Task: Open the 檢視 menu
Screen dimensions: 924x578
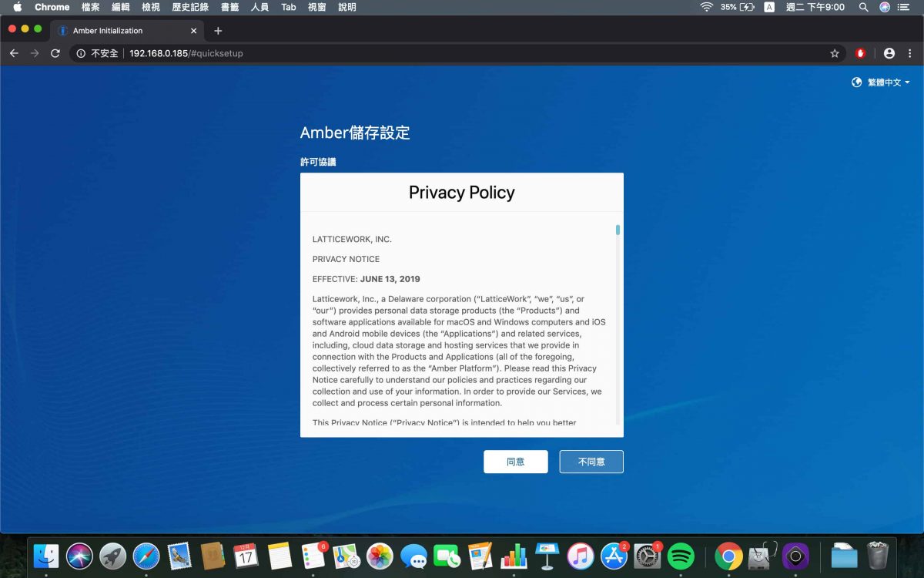Action: (x=151, y=7)
